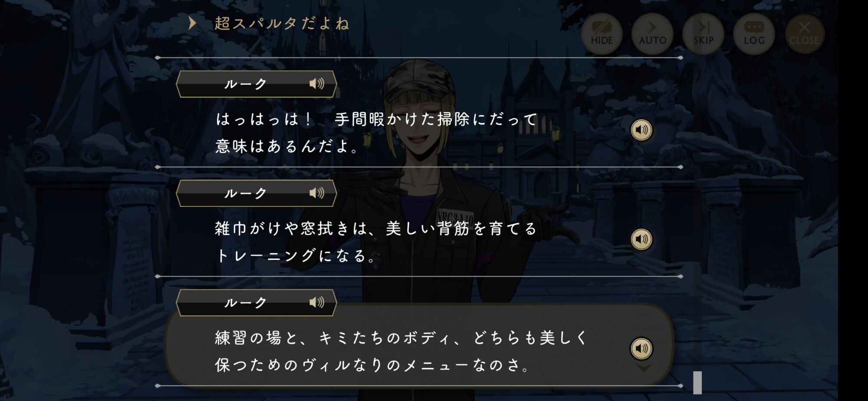
Task: Click the down chevron under the last voice icon
Action: [x=644, y=368]
